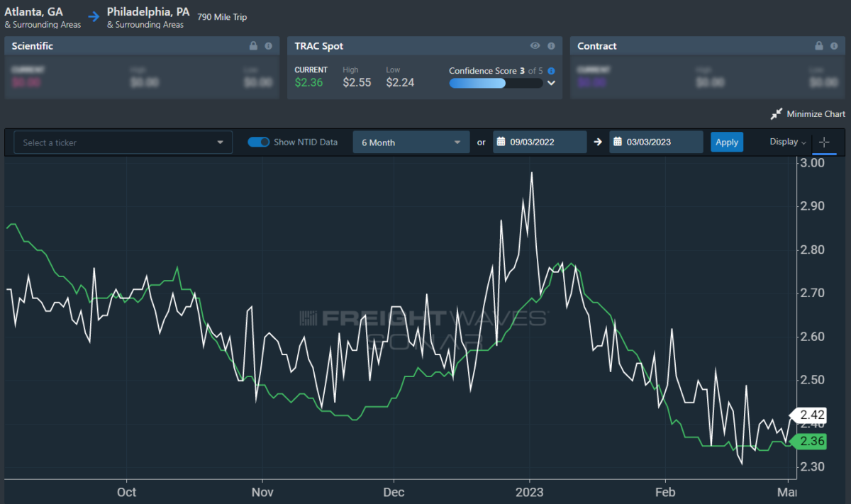Select the crosshair cursor tool
Image resolution: width=851 pixels, height=504 pixels.
tap(824, 142)
